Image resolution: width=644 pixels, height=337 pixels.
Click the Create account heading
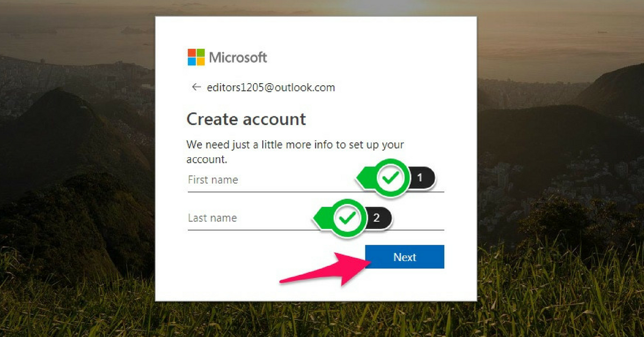[x=246, y=119]
